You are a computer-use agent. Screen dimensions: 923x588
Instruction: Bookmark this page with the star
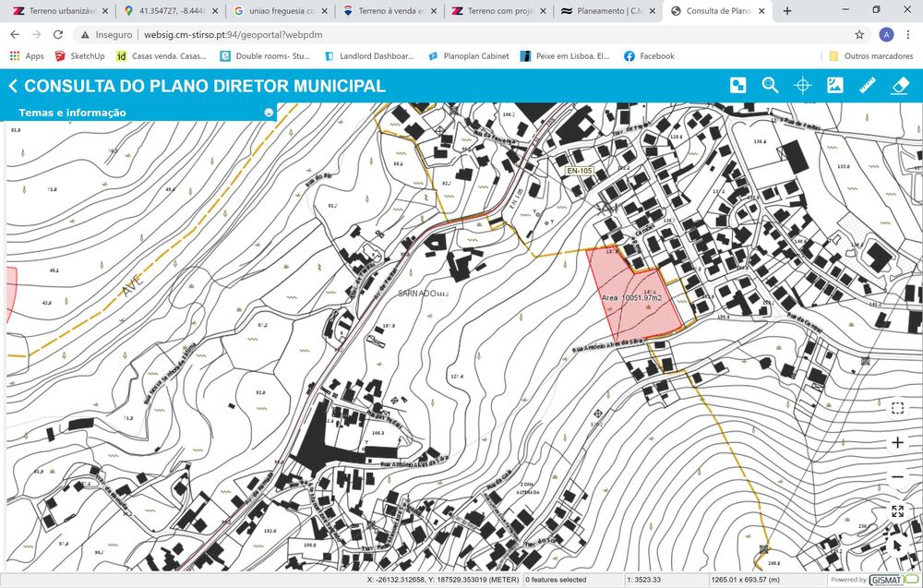(x=859, y=35)
